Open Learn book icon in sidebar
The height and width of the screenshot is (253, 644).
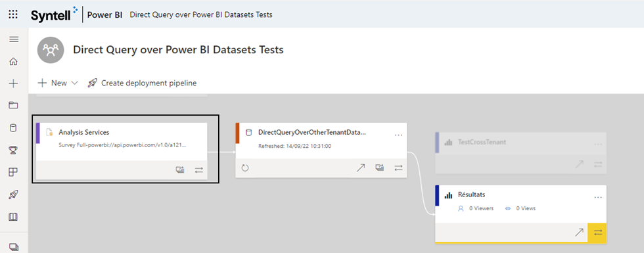pos(14,216)
